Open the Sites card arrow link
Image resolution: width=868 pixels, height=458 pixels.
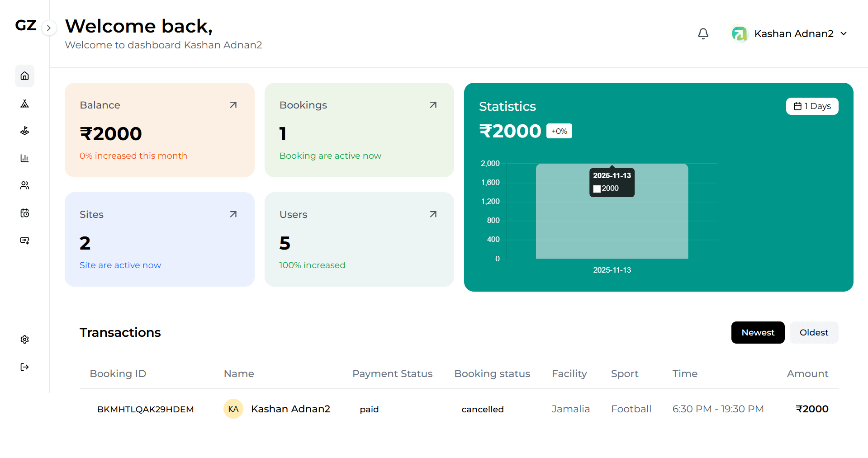[233, 214]
